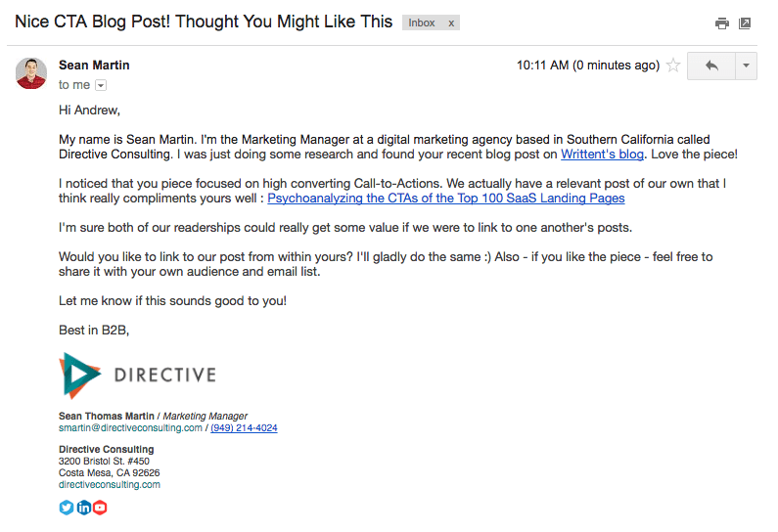Screen dimensions: 778x532
Task: Open email in new window icon
Action: point(745,23)
